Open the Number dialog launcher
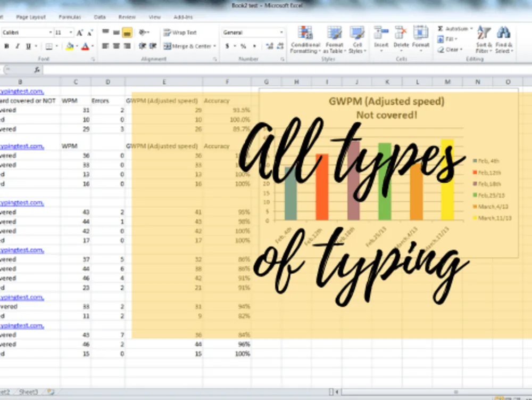 [x=282, y=60]
